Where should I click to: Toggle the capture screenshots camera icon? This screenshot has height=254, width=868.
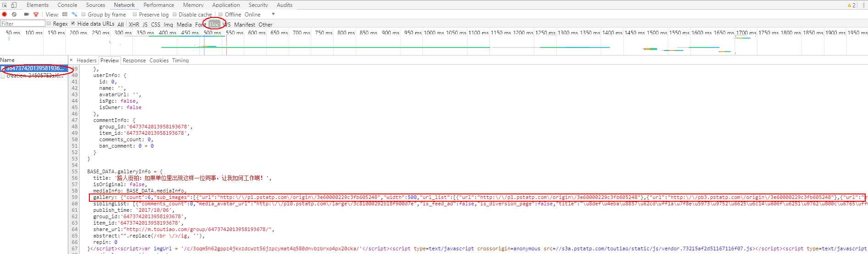[27, 14]
